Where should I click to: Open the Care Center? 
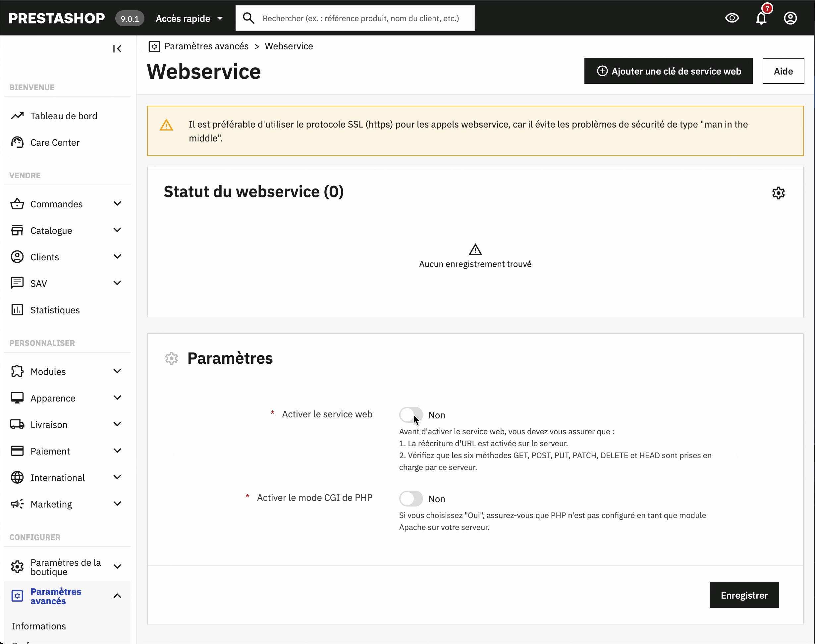pos(55,142)
